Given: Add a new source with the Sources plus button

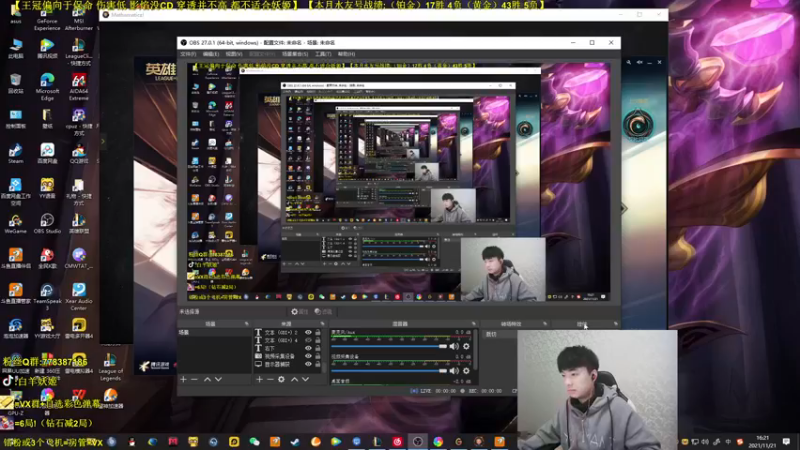Looking at the screenshot, I should (259, 379).
